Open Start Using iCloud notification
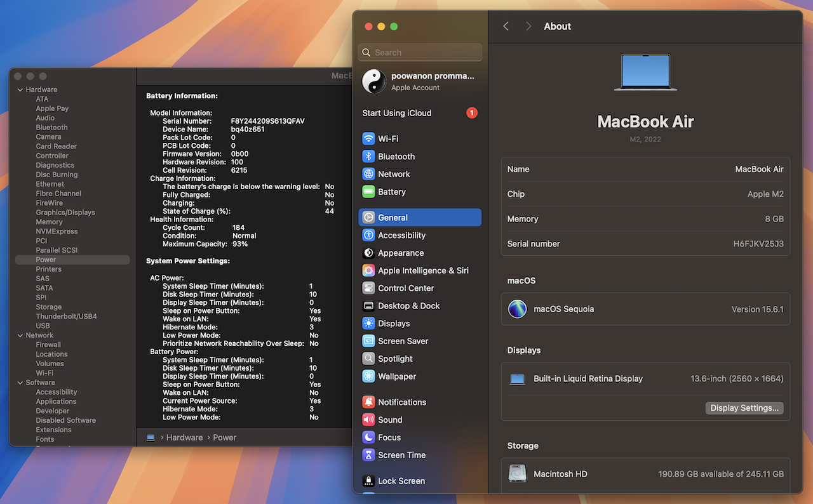813x504 pixels. coord(397,113)
